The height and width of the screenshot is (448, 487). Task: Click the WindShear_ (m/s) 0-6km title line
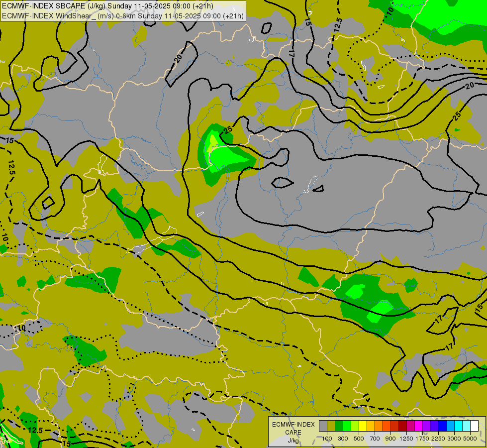pos(123,16)
